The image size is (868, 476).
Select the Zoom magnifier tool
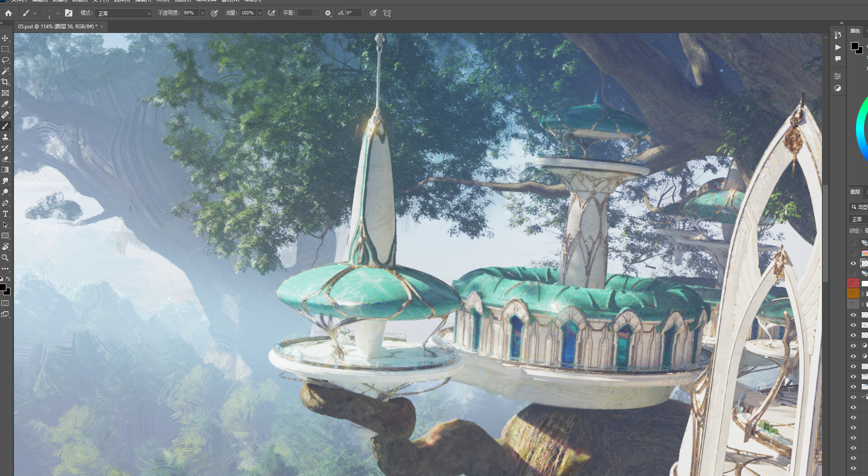[5, 258]
